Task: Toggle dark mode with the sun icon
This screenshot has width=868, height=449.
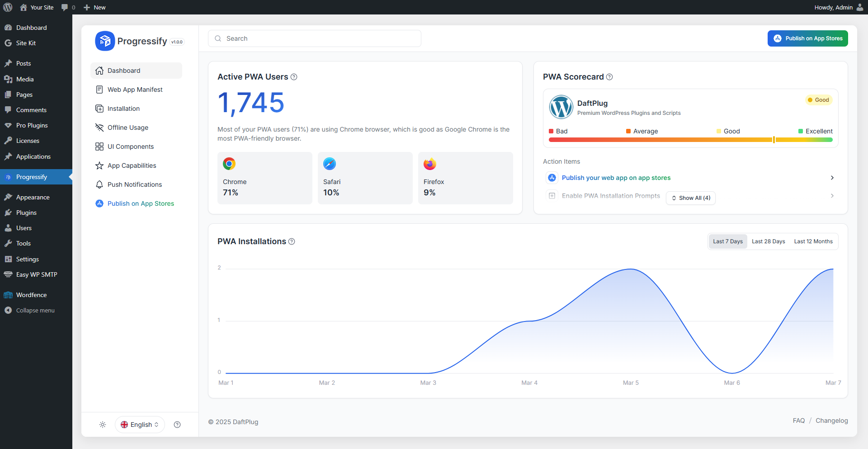Action: click(103, 425)
